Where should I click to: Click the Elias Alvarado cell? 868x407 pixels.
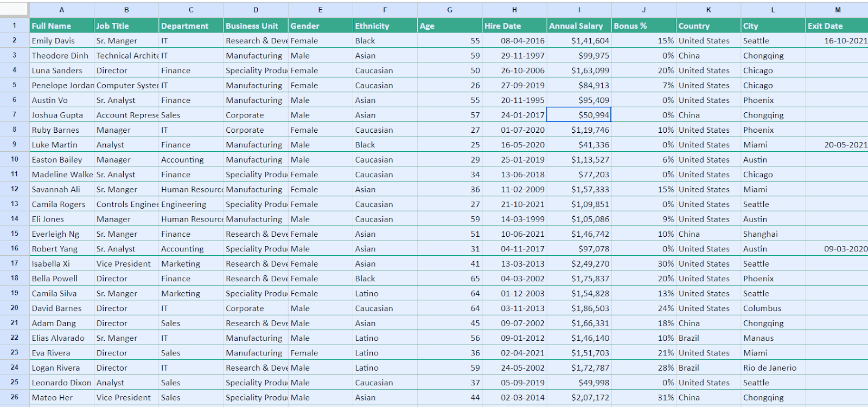[62, 338]
